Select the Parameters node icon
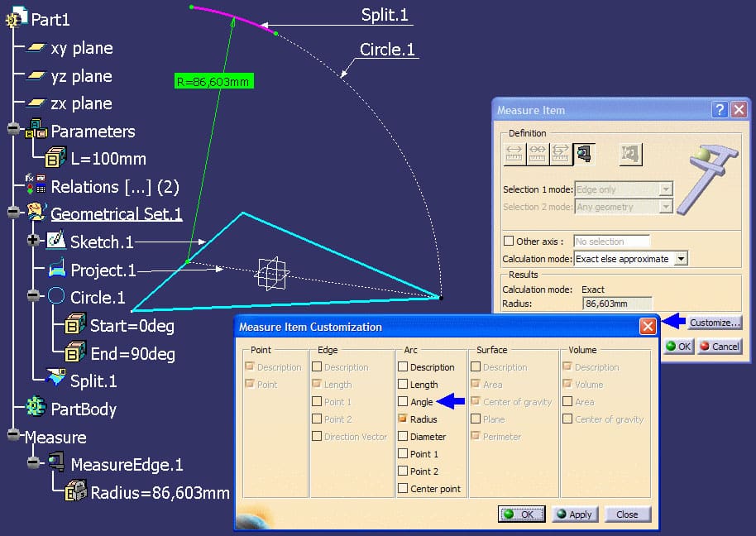 coord(36,129)
